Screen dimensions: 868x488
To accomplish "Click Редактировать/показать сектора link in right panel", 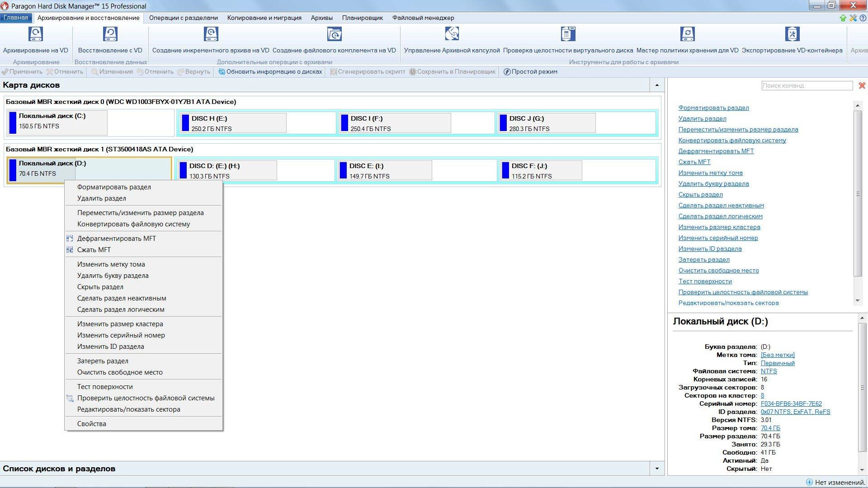I will pyautogui.click(x=728, y=303).
